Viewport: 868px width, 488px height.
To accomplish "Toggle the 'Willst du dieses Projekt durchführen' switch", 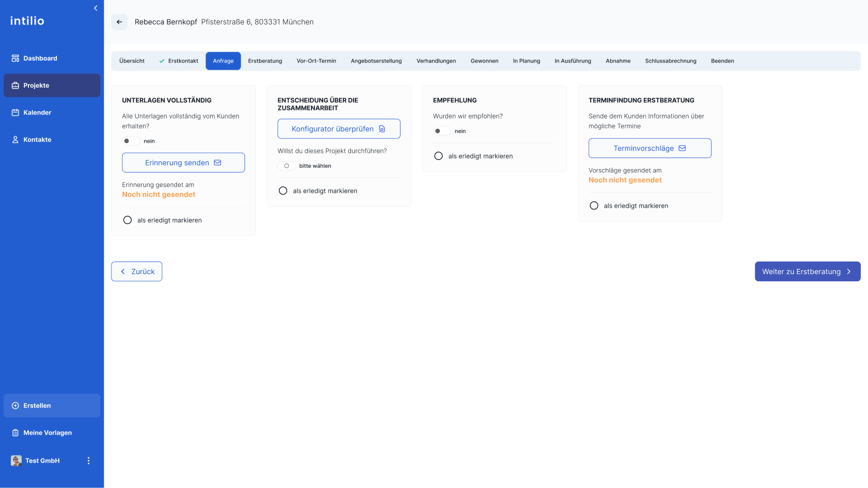I will (286, 166).
